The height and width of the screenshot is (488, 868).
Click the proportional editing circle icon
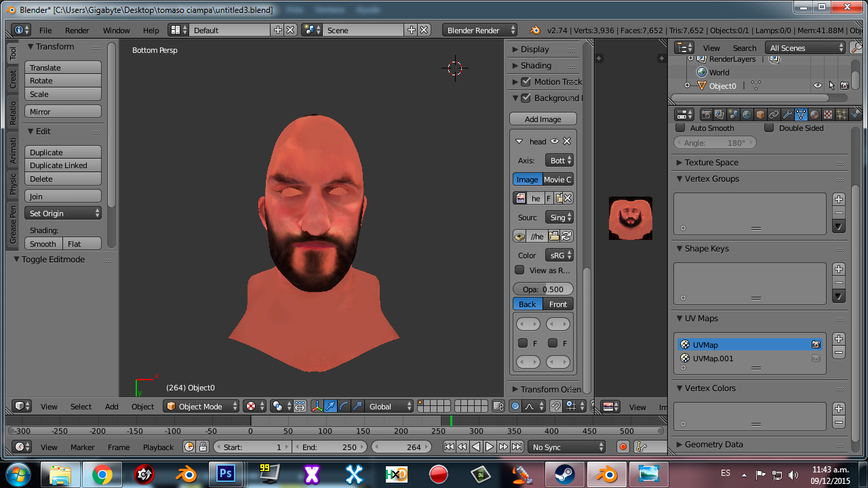[x=515, y=406]
